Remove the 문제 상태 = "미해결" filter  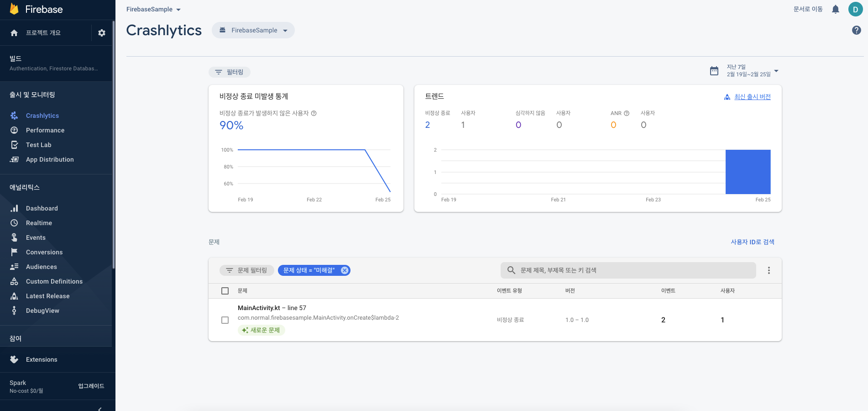click(x=345, y=270)
